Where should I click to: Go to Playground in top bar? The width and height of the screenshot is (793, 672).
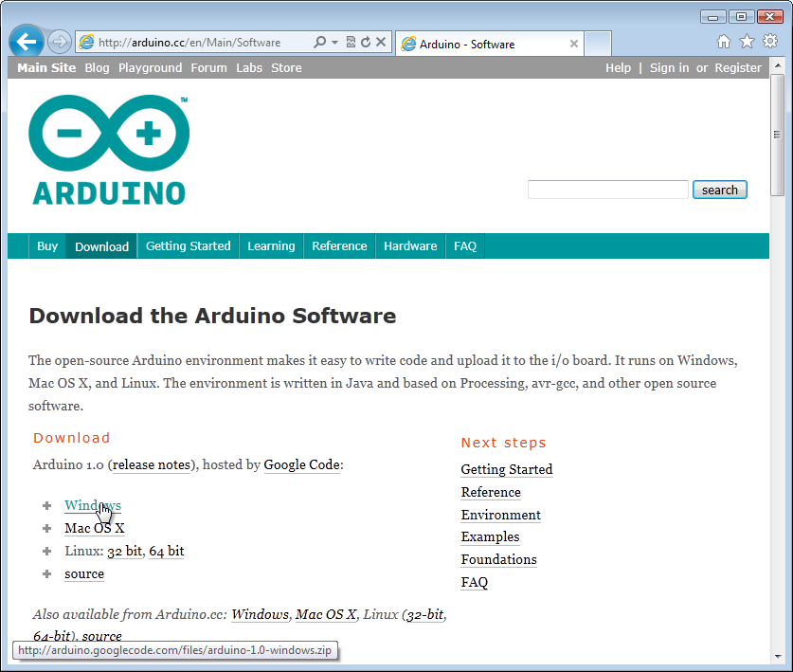151,68
